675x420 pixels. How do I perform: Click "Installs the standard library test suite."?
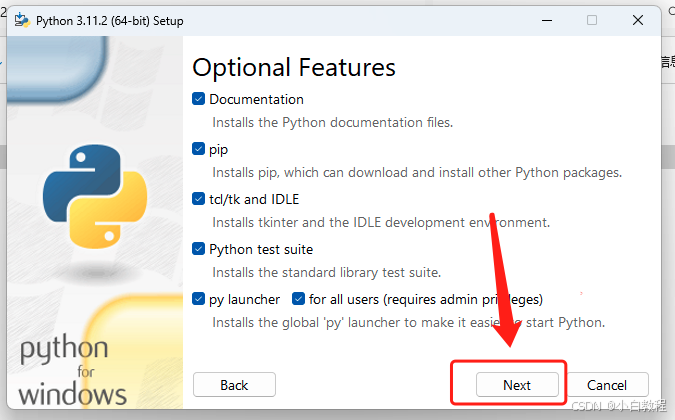coord(327,272)
